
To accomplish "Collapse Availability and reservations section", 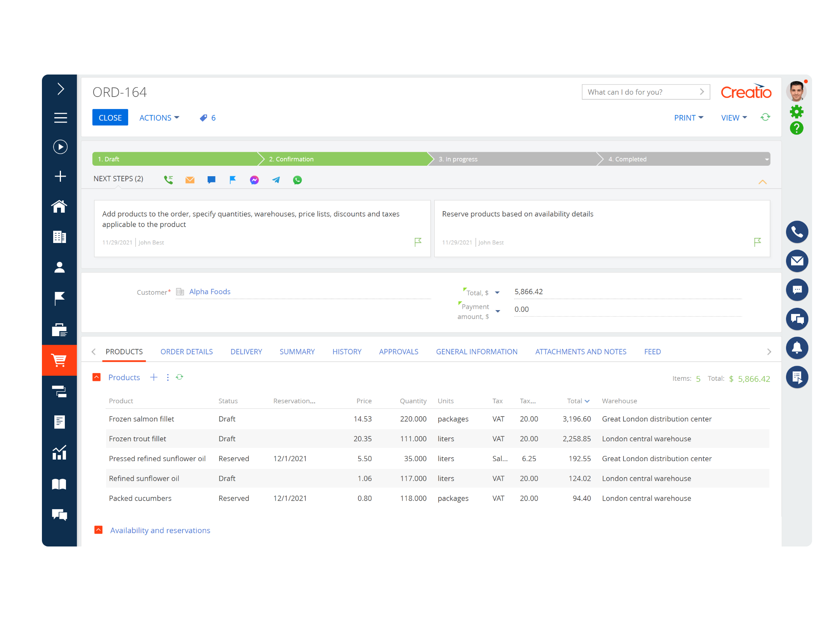I will coord(99,530).
